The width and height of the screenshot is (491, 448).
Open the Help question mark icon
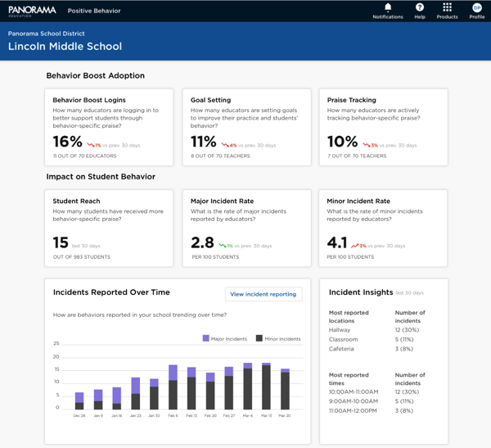(x=420, y=7)
